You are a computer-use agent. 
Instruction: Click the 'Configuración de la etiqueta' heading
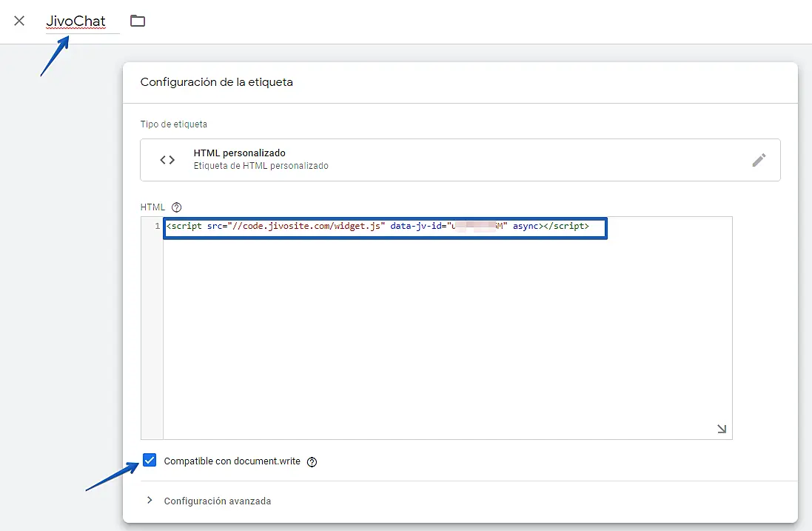click(x=216, y=82)
